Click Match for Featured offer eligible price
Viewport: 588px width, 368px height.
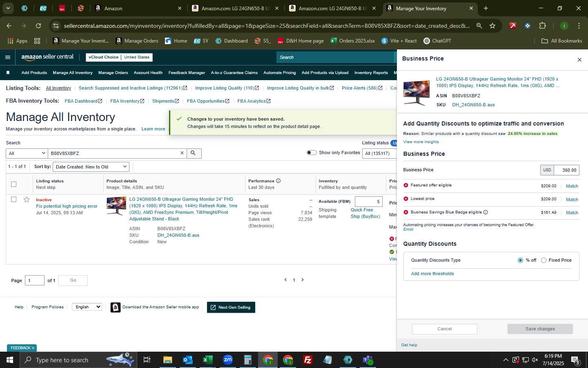572,186
